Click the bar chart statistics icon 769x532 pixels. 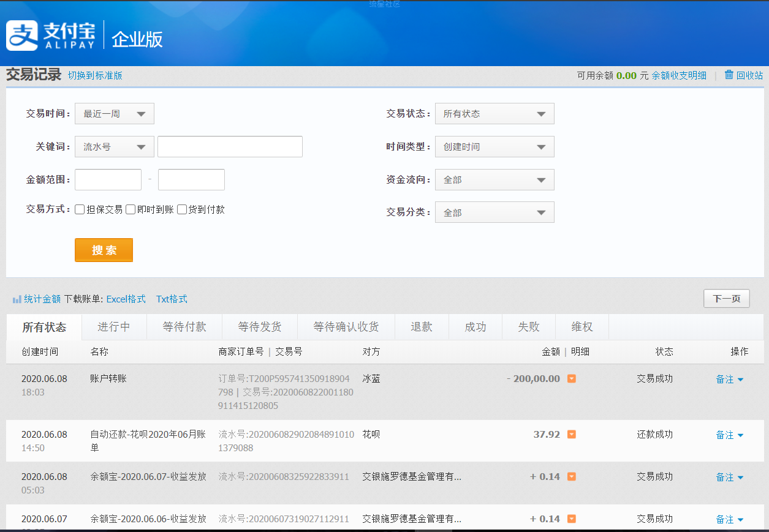click(17, 299)
